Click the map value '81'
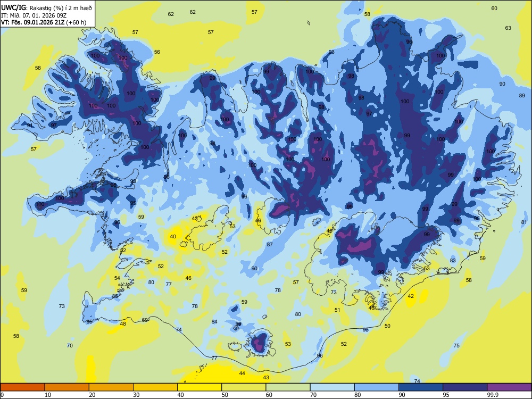 coord(524,222)
